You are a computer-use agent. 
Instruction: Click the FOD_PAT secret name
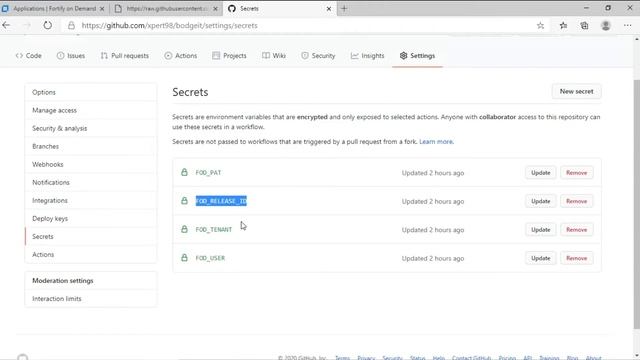point(208,173)
